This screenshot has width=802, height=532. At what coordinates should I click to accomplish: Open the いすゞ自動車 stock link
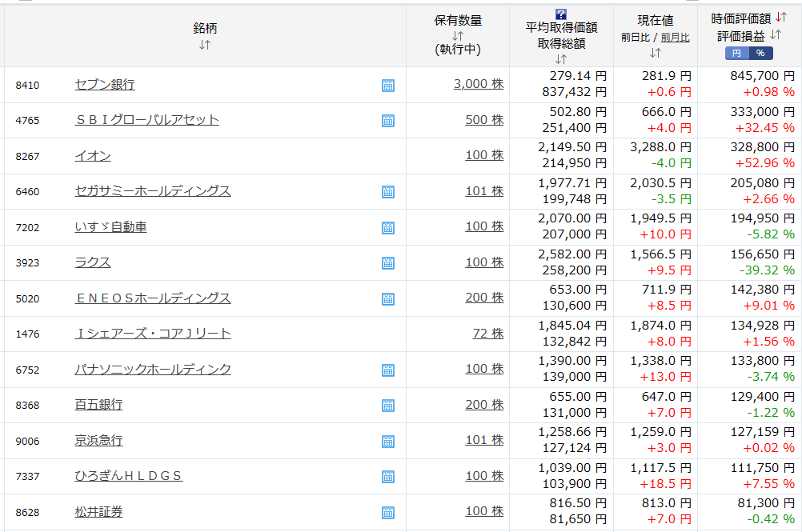(110, 226)
